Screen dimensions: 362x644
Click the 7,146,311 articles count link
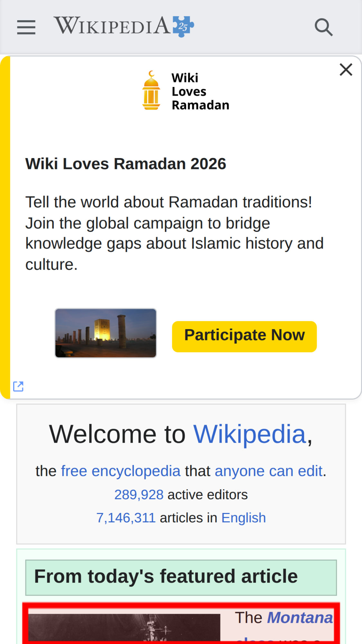tap(126, 518)
